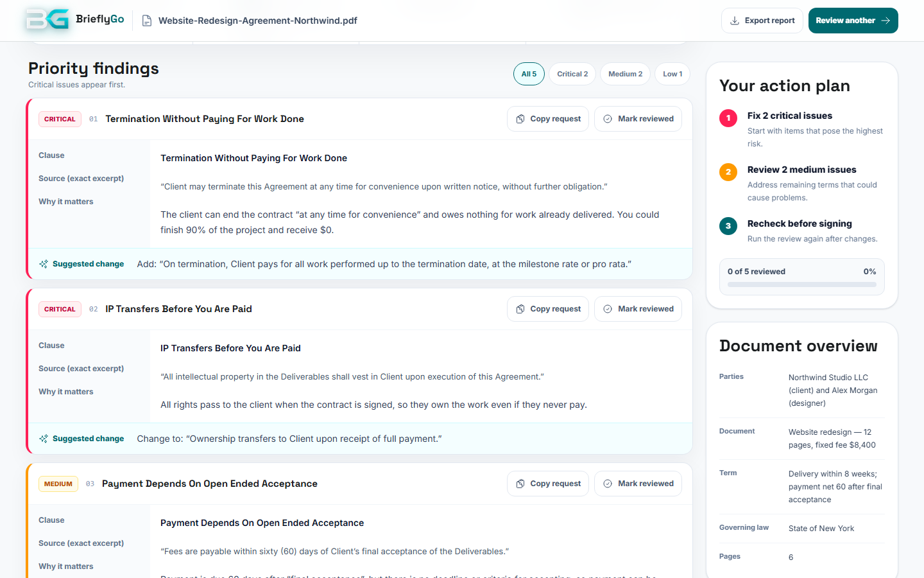Click copy icon for Termination finding
The width and height of the screenshot is (924, 578).
[520, 119]
